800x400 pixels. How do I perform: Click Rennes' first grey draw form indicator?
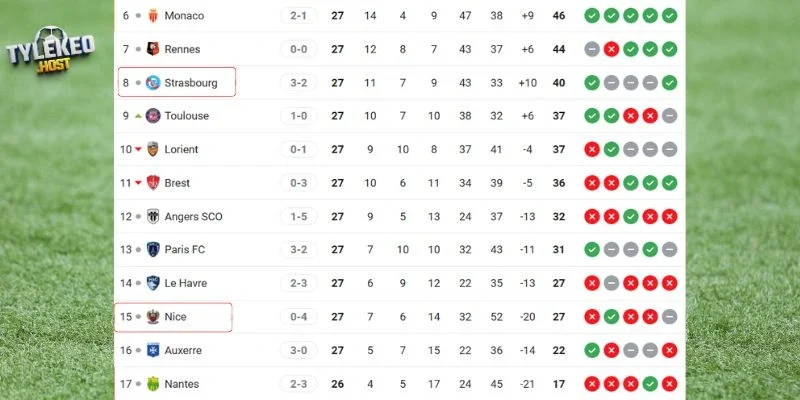click(592, 49)
